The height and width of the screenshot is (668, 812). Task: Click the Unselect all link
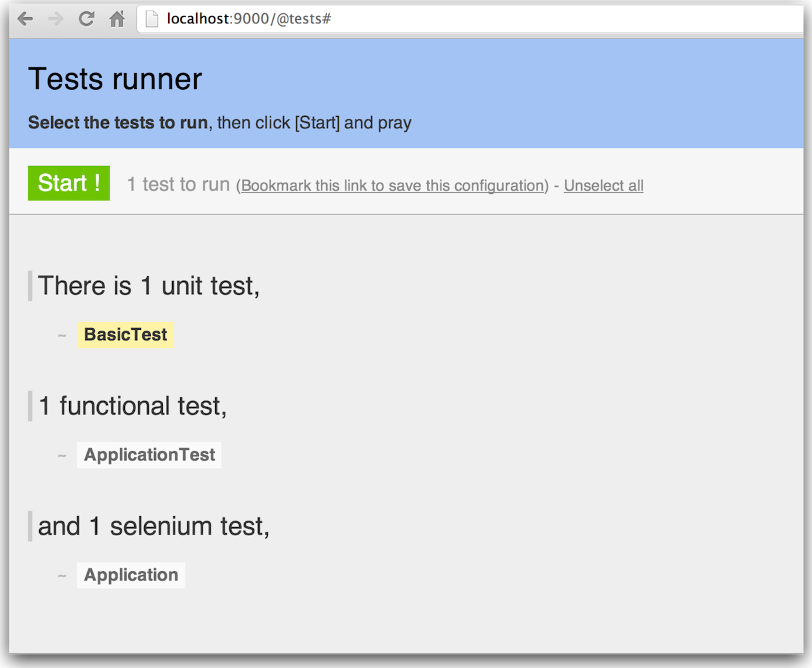point(603,186)
